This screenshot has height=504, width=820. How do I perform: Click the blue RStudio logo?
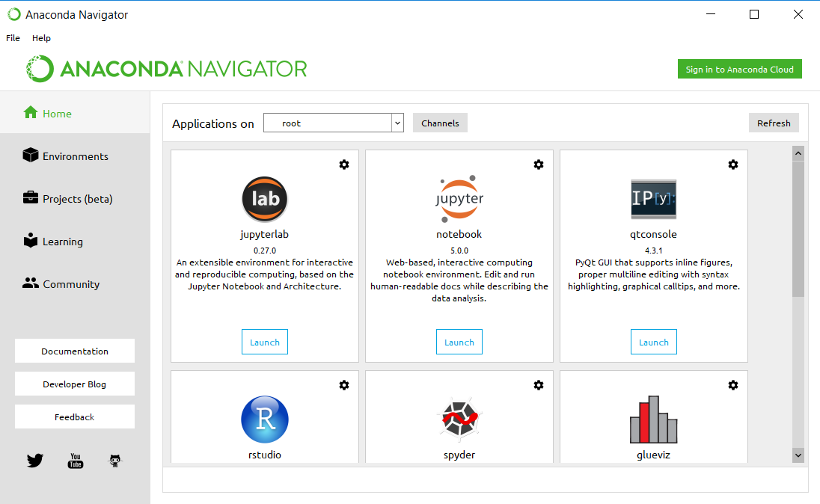265,420
